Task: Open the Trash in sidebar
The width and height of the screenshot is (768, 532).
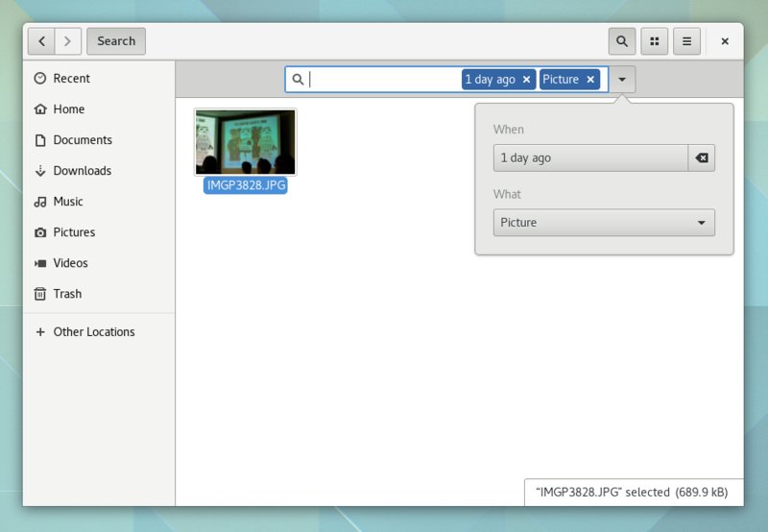Action: [67, 294]
